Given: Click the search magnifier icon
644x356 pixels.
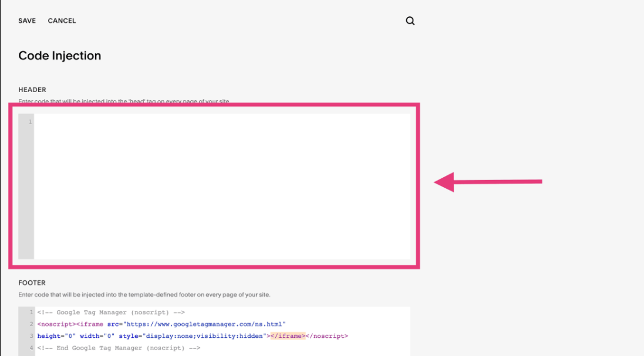Looking at the screenshot, I should tap(410, 21).
